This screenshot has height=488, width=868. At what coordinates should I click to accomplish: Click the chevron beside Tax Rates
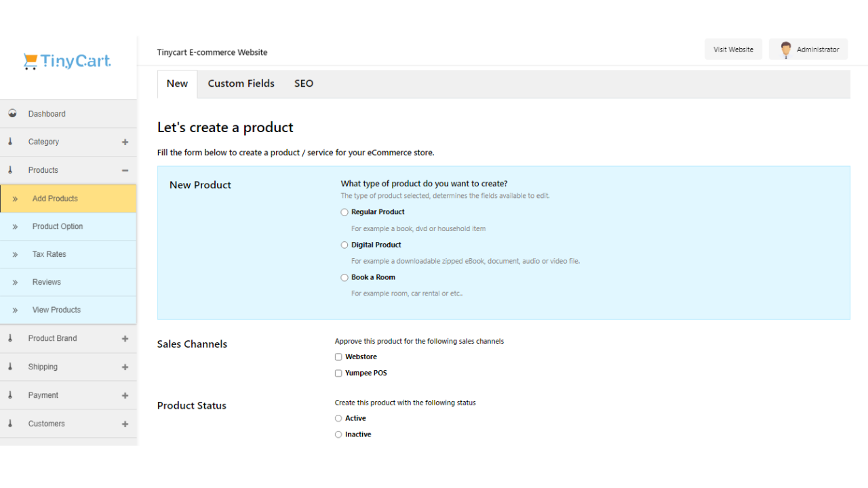[15, 254]
